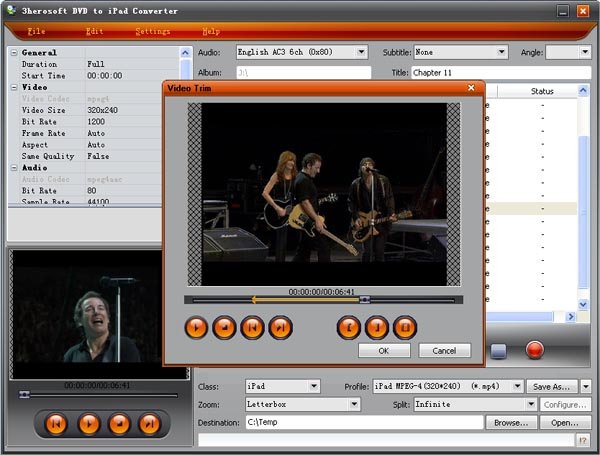The height and width of the screenshot is (455, 600).
Task: Open the Settings menu
Action: [153, 31]
